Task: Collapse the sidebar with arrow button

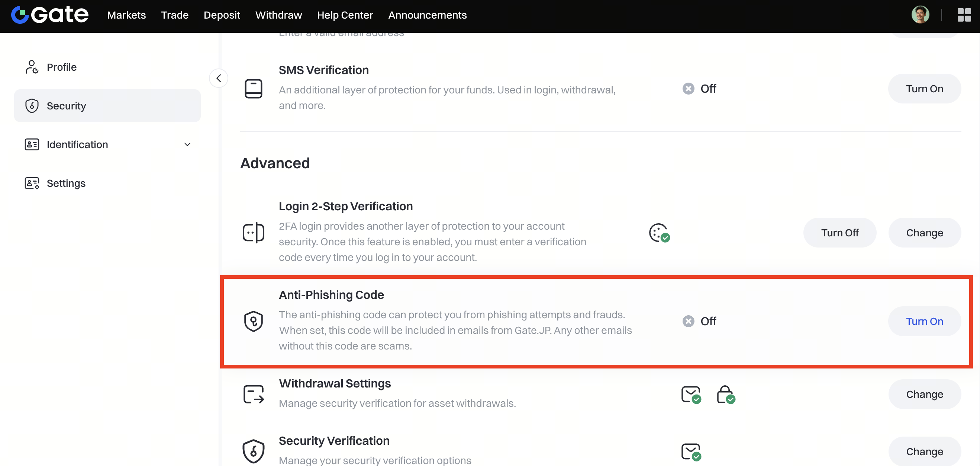Action: [219, 78]
